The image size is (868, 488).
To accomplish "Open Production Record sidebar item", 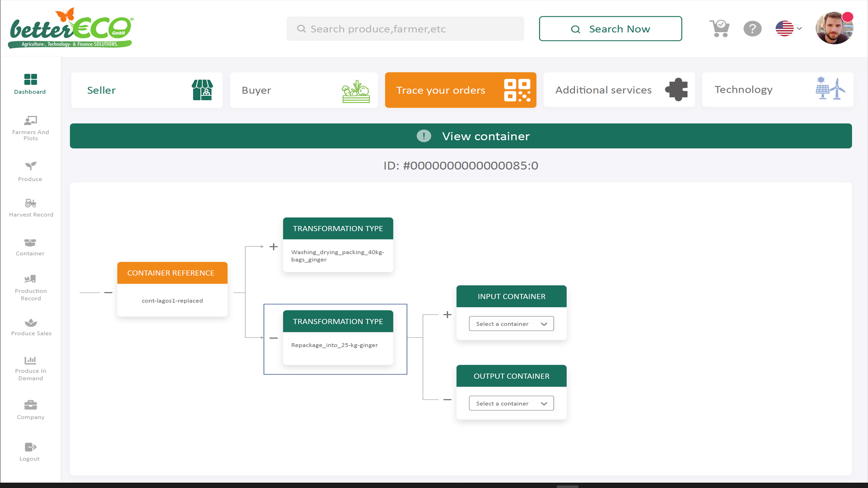I will pyautogui.click(x=30, y=288).
